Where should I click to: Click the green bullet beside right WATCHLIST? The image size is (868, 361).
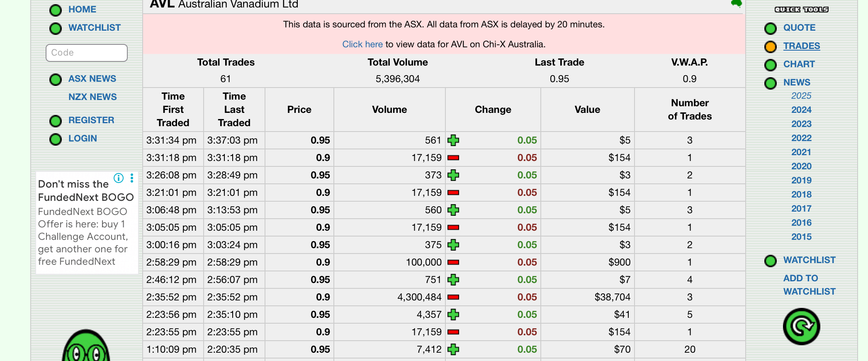(771, 261)
